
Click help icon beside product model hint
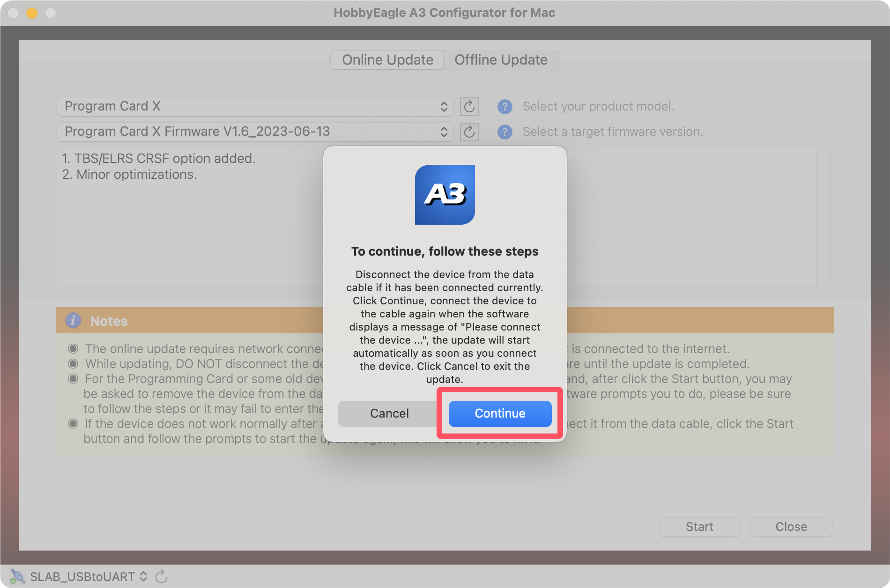(x=504, y=107)
